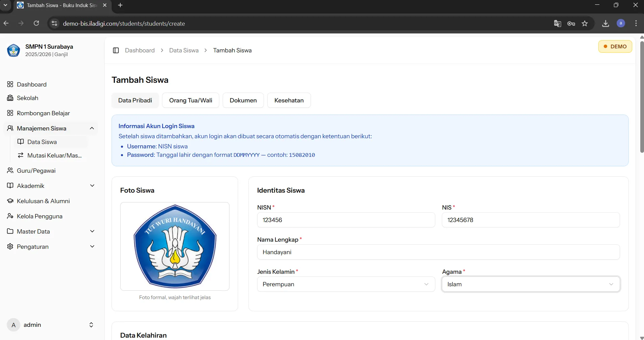Image resolution: width=644 pixels, height=340 pixels.
Task: Open Mutasi Keluar/Masuk in the sidebar
Action: pyautogui.click(x=51, y=155)
